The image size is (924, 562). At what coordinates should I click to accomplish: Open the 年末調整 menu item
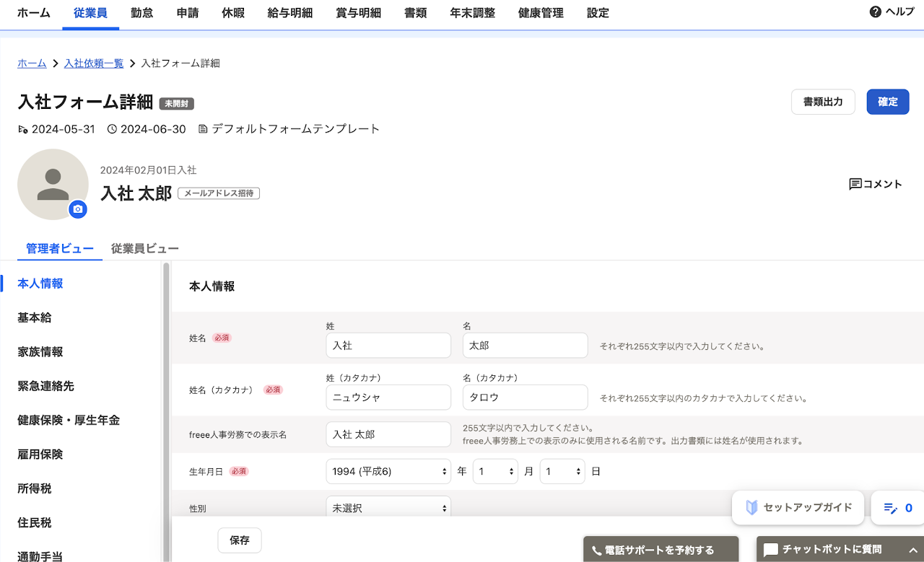[473, 12]
